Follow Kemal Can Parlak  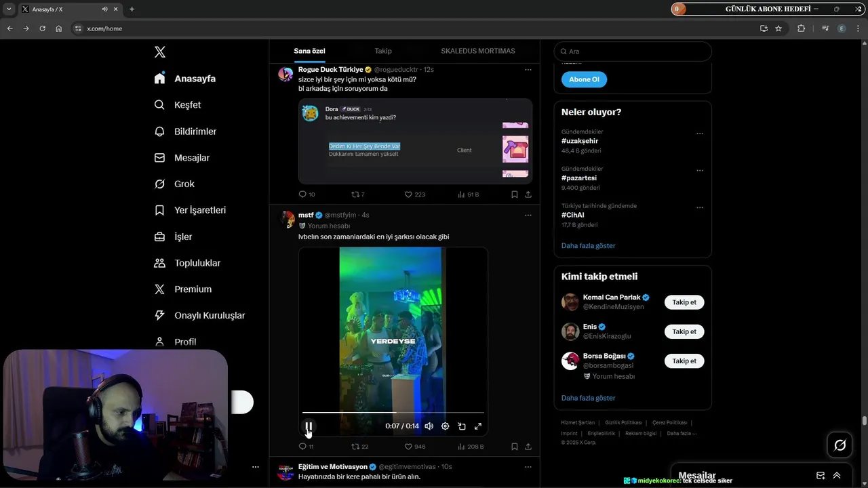[684, 302]
